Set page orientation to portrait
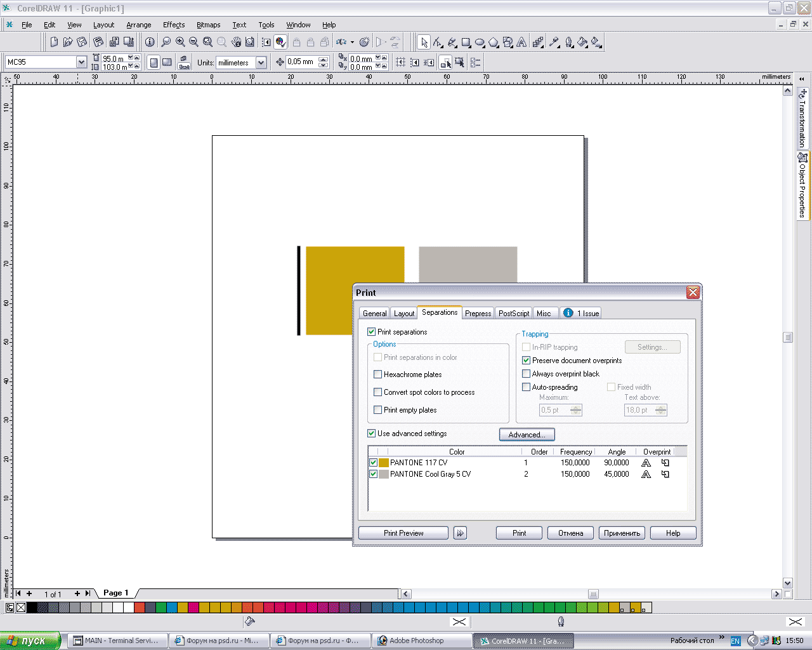The height and width of the screenshot is (650, 812). pyautogui.click(x=154, y=62)
